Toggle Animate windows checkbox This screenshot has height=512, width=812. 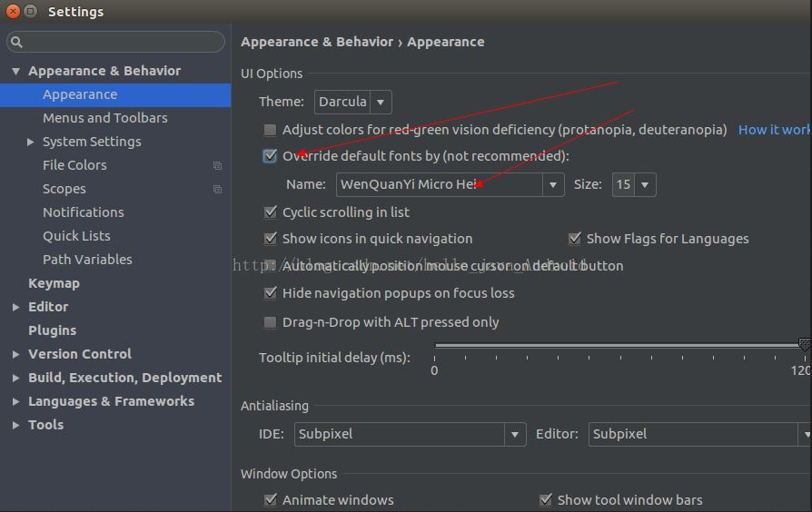(x=270, y=499)
